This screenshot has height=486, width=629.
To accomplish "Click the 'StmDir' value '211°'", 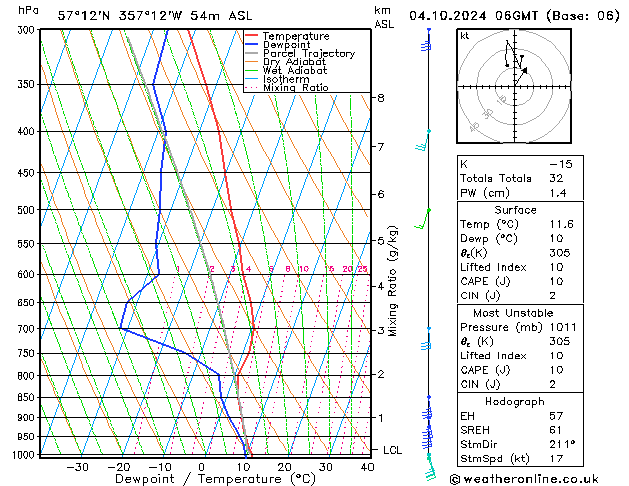I will coord(562,445).
